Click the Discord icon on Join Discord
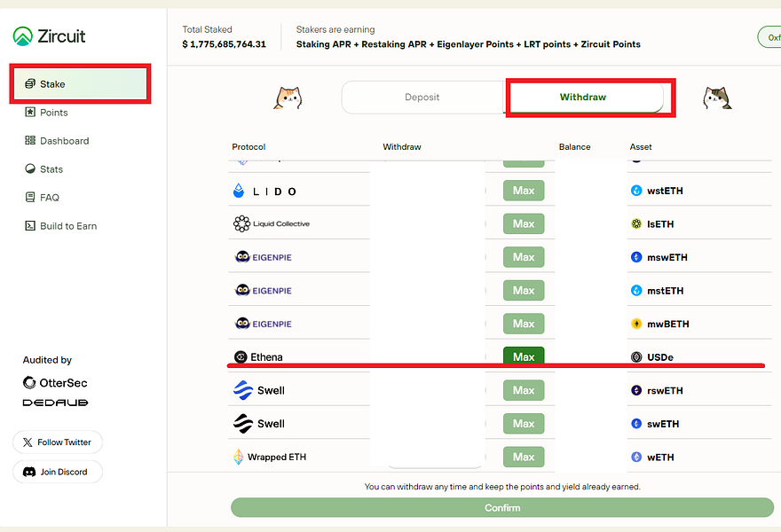This screenshot has width=781, height=532. [29, 472]
